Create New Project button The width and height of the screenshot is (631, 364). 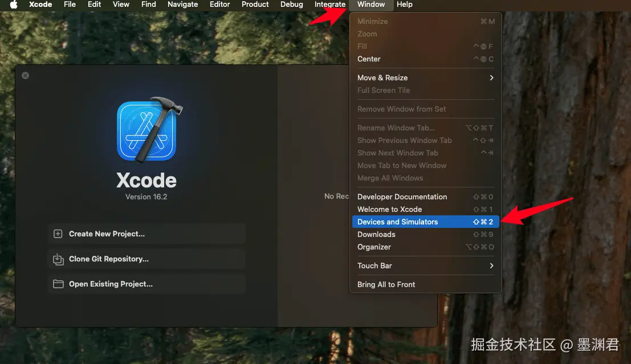click(x=146, y=234)
